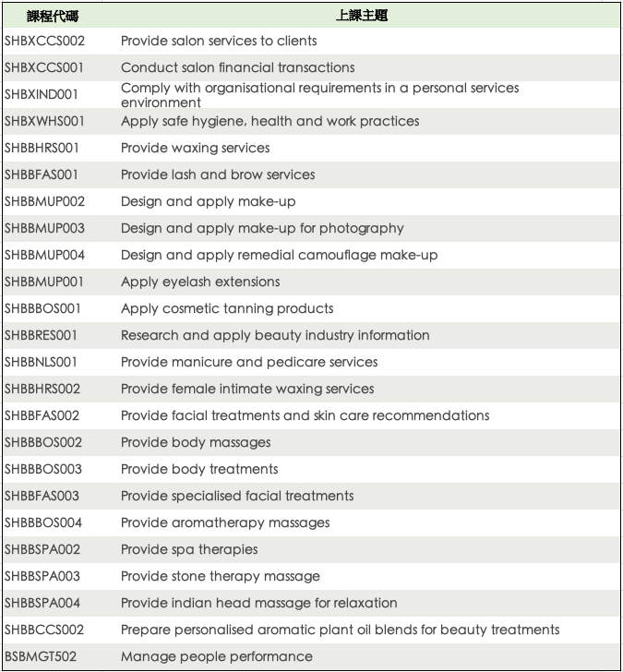Click 'Manage people performance' topic
This screenshot has height=672, width=623.
click(217, 656)
